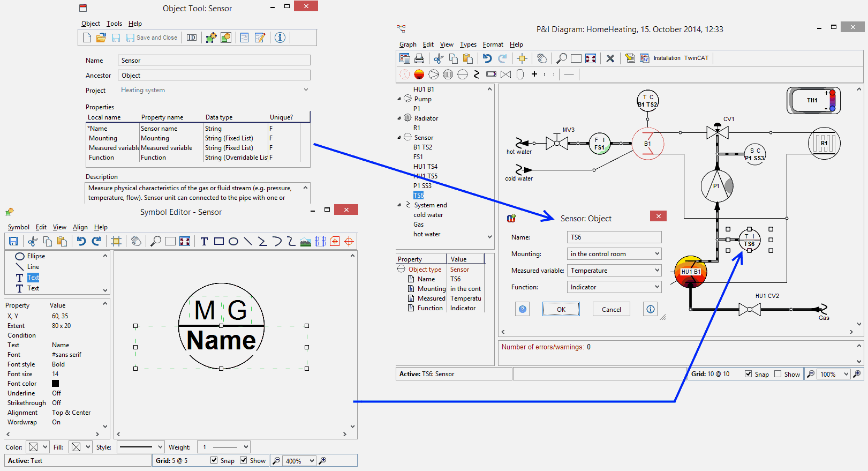This screenshot has width=868, height=471.
Task: Select the Text tool in Symbol Editor toolbar
Action: click(x=204, y=242)
